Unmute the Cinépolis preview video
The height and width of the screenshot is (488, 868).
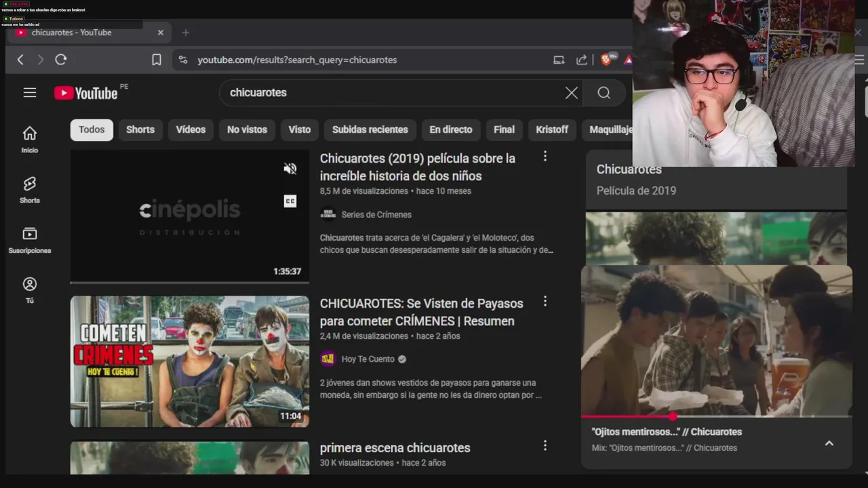tap(290, 169)
